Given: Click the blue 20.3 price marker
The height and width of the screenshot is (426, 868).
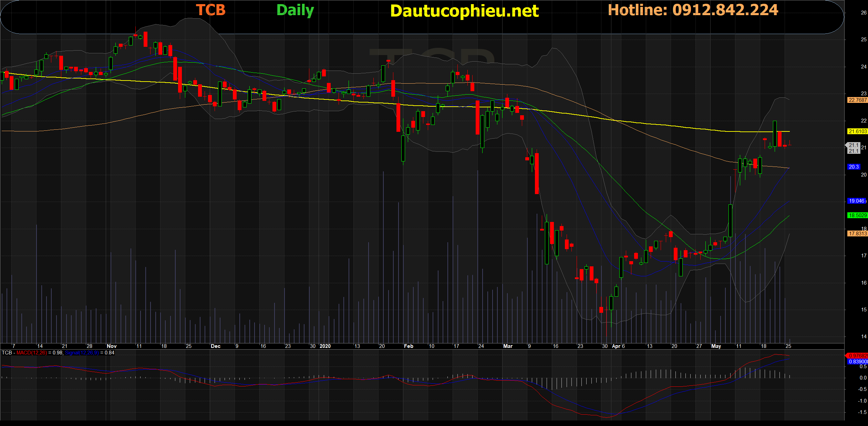Looking at the screenshot, I should [x=854, y=167].
